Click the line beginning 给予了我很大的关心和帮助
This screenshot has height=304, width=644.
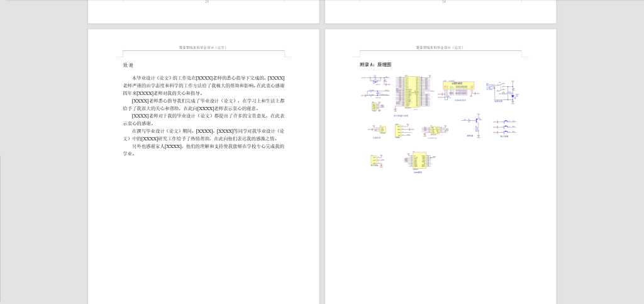[191, 108]
